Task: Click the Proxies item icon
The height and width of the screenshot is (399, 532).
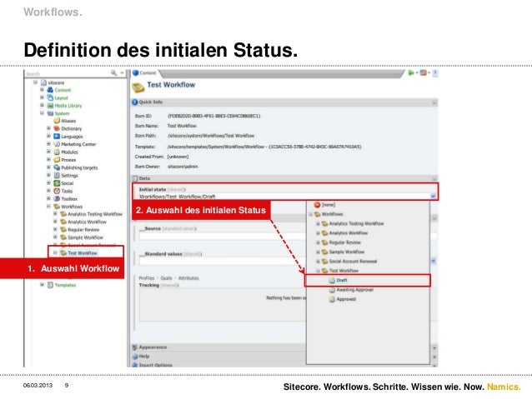Action: click(x=57, y=160)
